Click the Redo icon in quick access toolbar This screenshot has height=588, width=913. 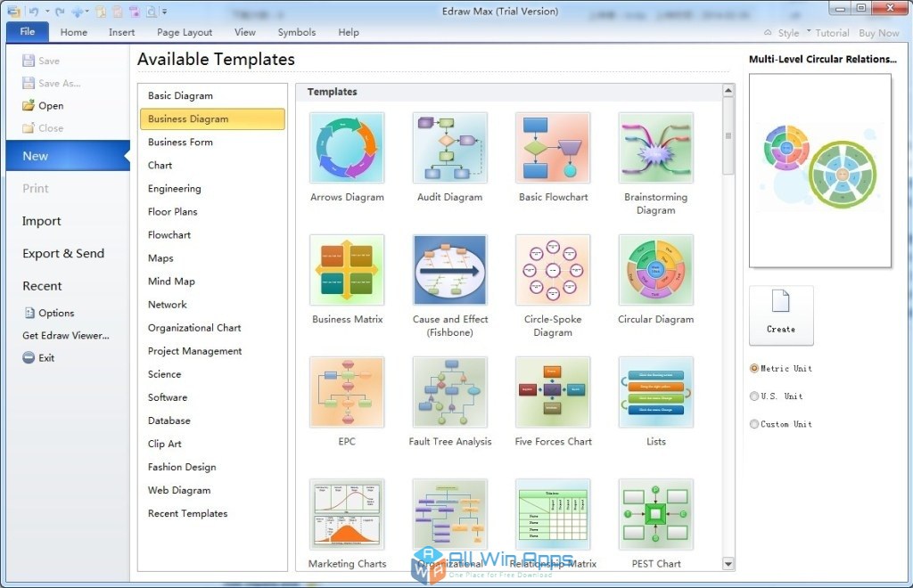pos(60,11)
